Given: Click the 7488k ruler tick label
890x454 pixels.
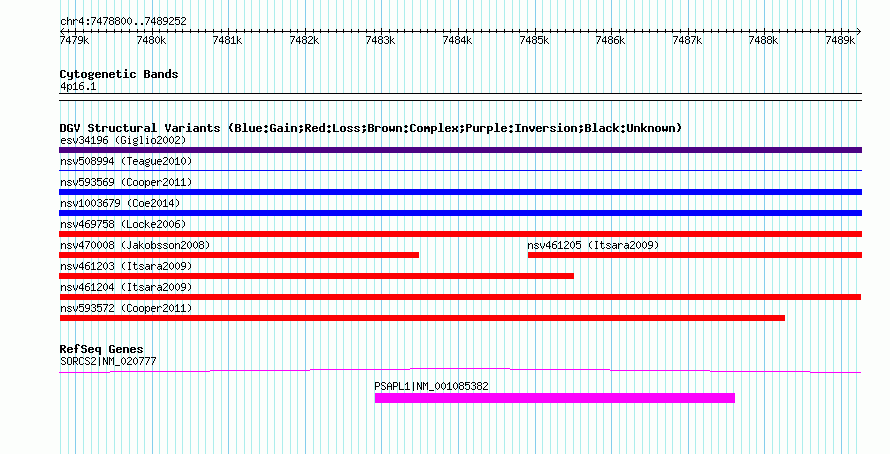Looking at the screenshot, I should point(763,40).
